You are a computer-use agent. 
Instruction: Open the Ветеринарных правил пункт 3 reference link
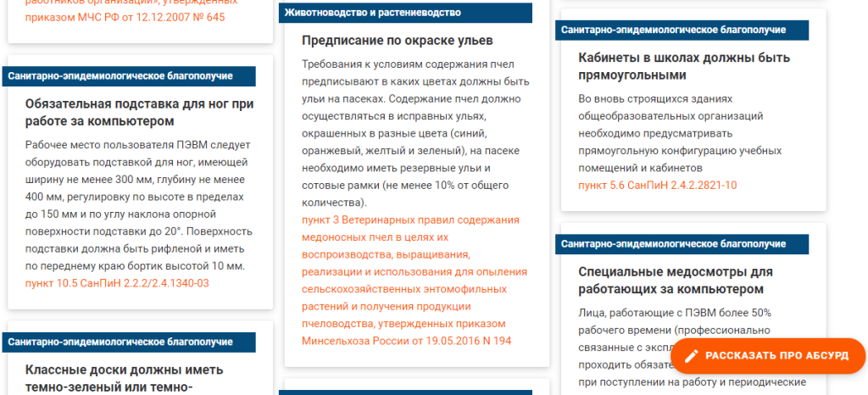411,280
